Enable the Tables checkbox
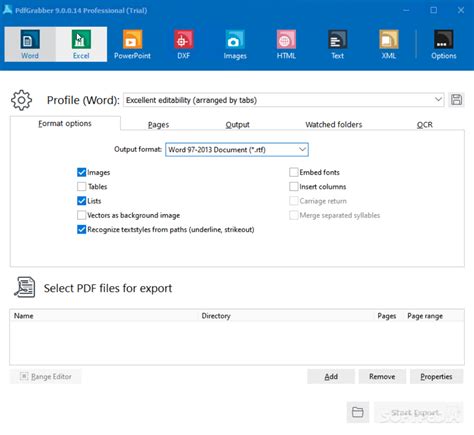Image resolution: width=474 pixels, height=435 pixels. click(x=81, y=187)
